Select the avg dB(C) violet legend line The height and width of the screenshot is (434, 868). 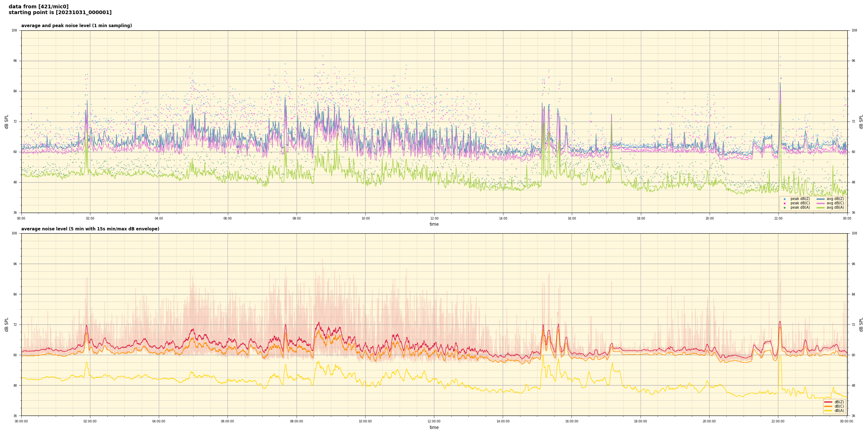tap(821, 203)
